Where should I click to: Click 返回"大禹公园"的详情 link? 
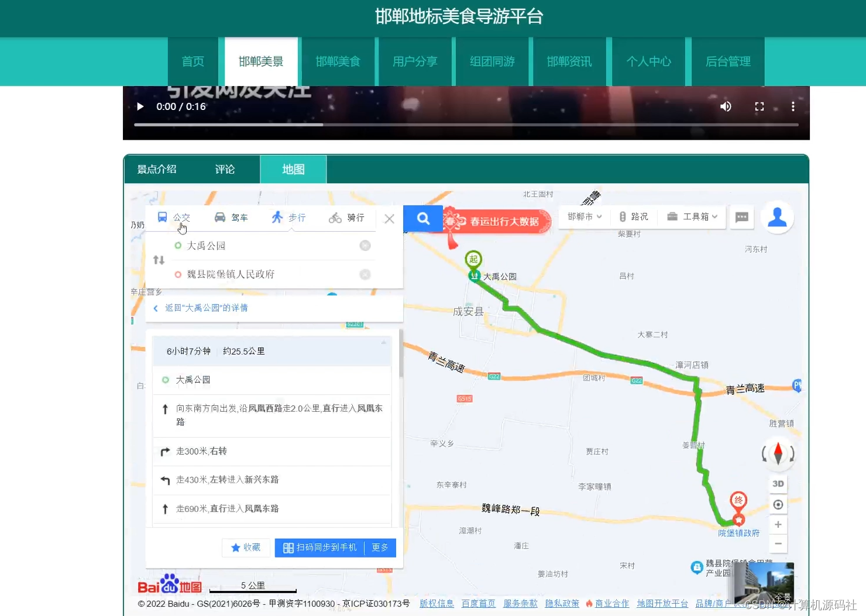pos(205,308)
